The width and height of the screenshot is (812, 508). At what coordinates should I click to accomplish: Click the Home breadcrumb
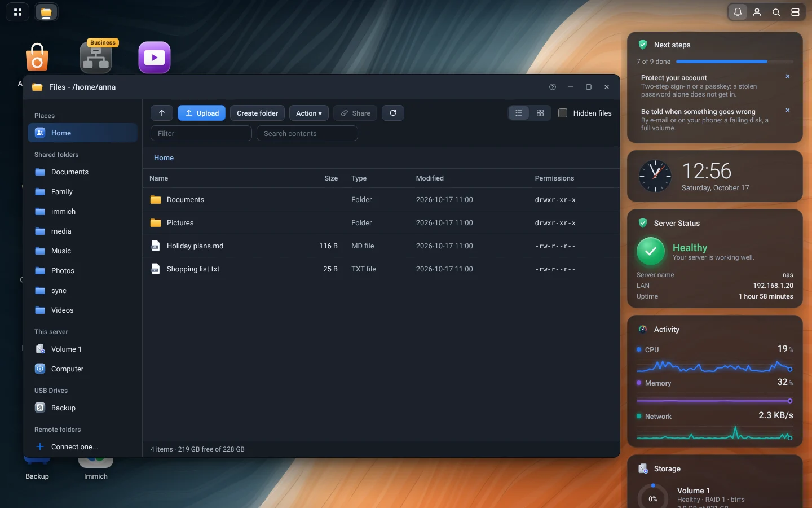click(164, 157)
